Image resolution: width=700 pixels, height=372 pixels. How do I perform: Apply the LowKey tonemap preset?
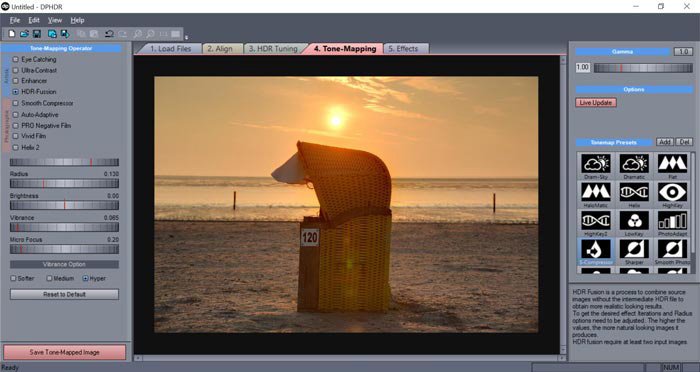[x=634, y=223]
